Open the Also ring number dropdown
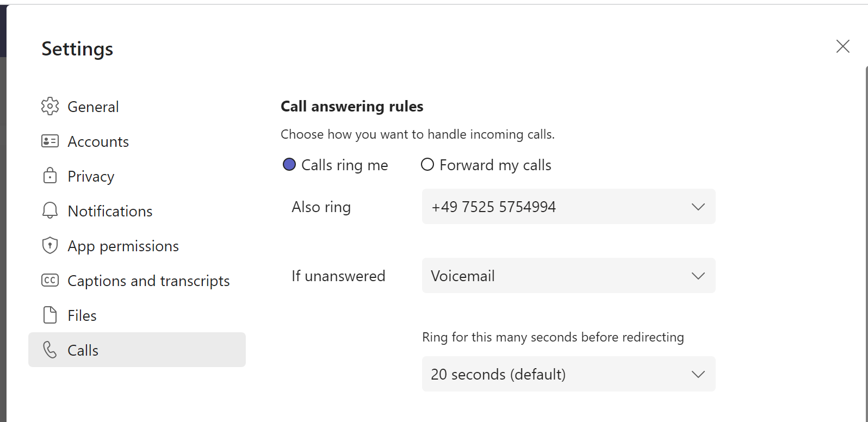Screen dimensions: 868x422 click(568, 207)
